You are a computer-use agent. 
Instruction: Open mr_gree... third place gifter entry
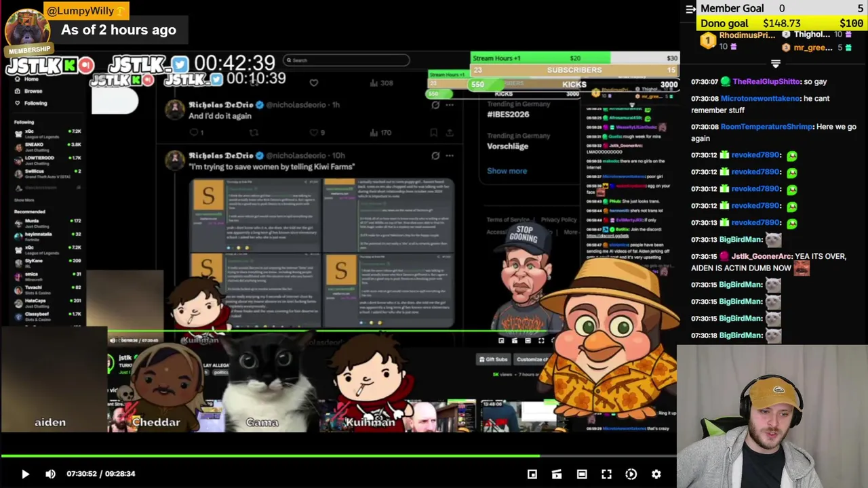click(812, 47)
